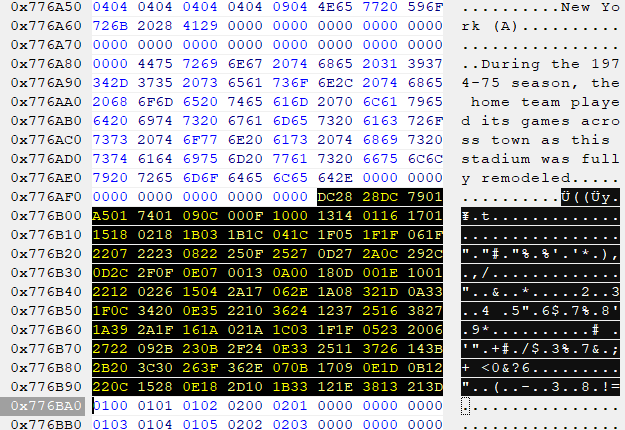Select hex word 6974 in row 0x776AB0

155,121
